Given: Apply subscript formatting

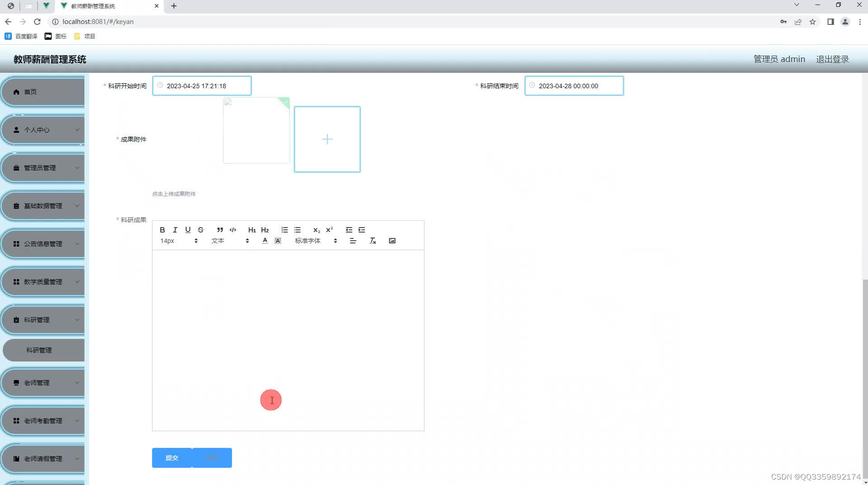Looking at the screenshot, I should click(316, 230).
